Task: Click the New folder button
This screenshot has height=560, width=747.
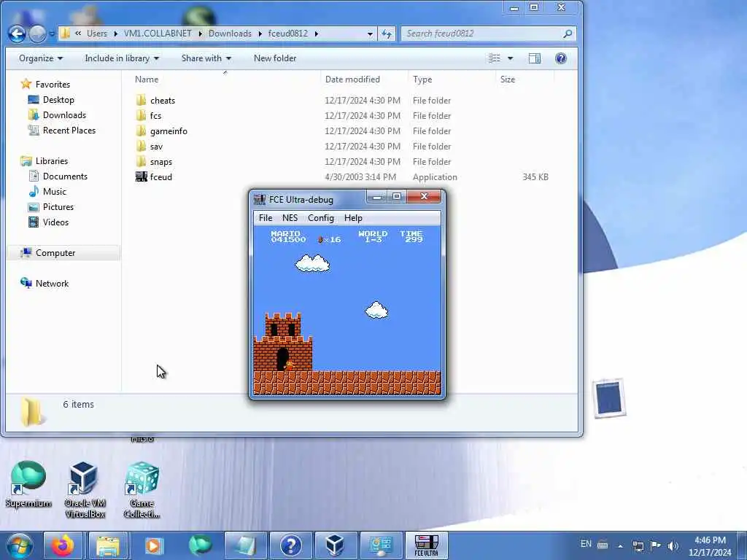Action: pos(275,58)
